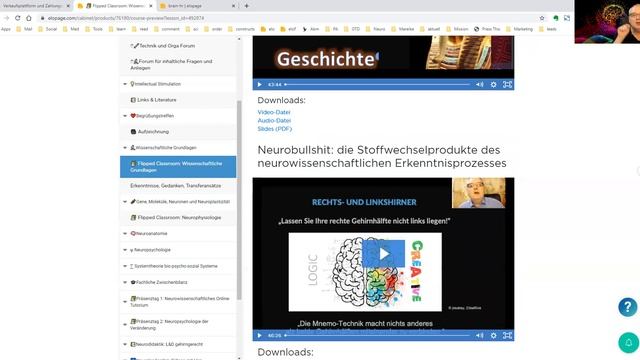Navigate forward with the arrow button
Screen dimensions: 640x360
(x=7, y=18)
